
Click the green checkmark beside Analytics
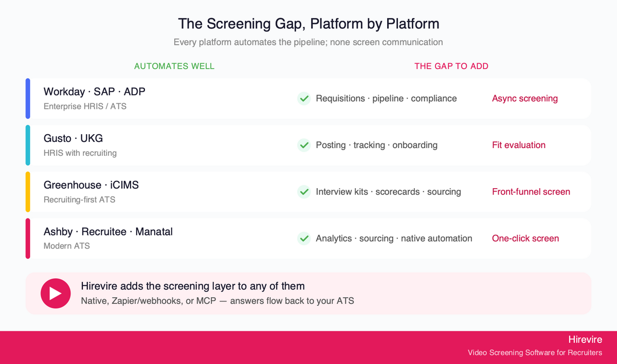pos(304,238)
